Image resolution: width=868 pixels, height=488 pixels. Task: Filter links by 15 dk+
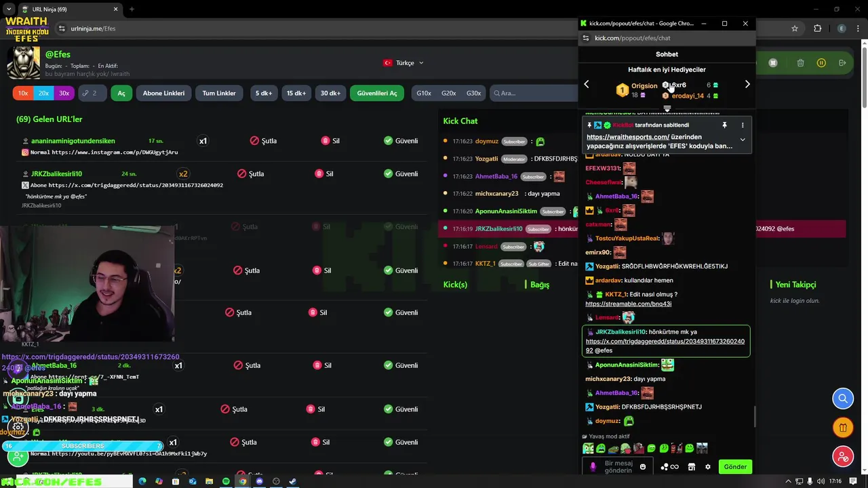tap(296, 93)
